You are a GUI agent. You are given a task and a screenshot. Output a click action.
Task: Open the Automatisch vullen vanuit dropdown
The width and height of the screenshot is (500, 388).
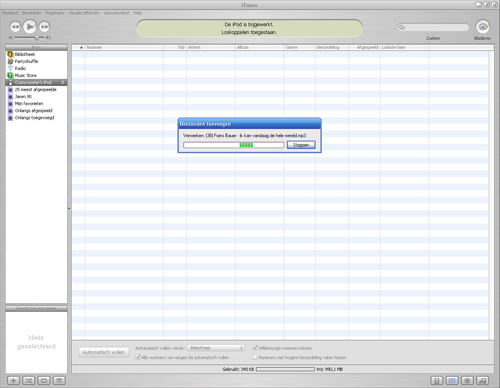click(216, 348)
